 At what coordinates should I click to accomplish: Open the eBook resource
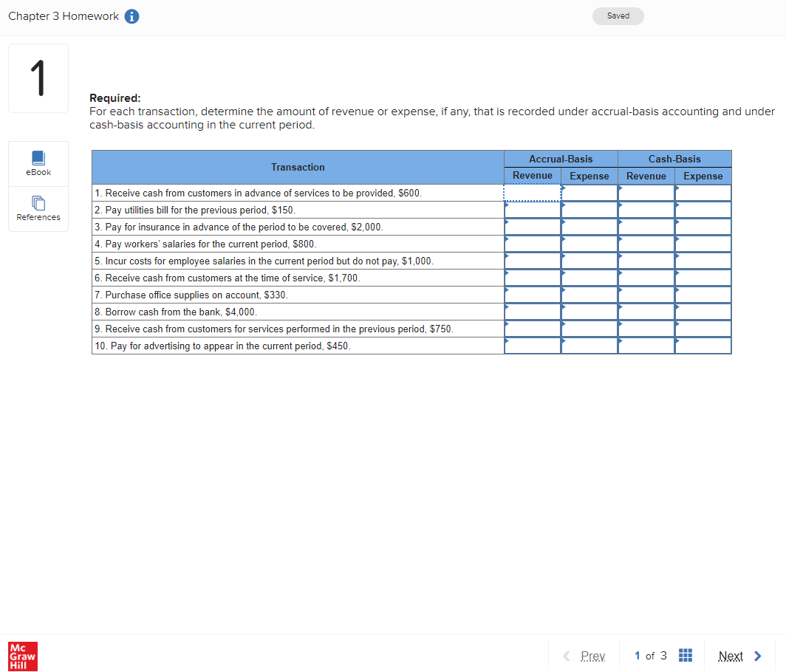(38, 162)
